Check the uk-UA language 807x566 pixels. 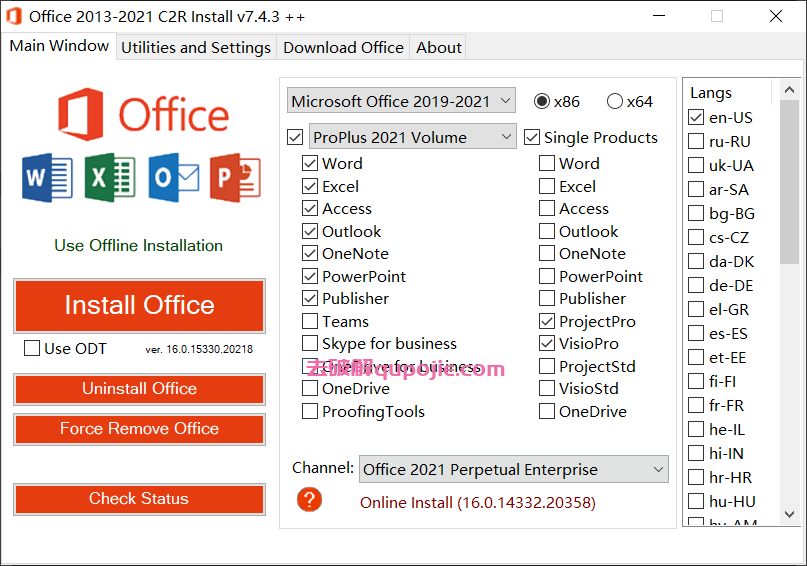point(696,165)
